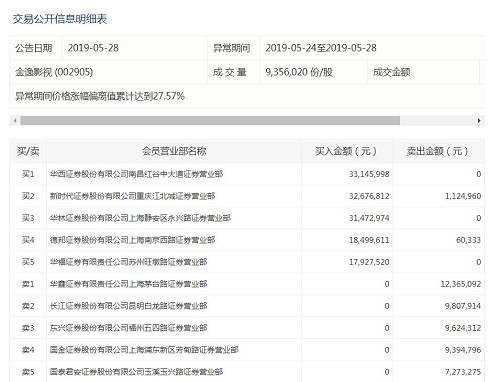Select sell amount 7,273,275
500x382 pixels.
463,372
